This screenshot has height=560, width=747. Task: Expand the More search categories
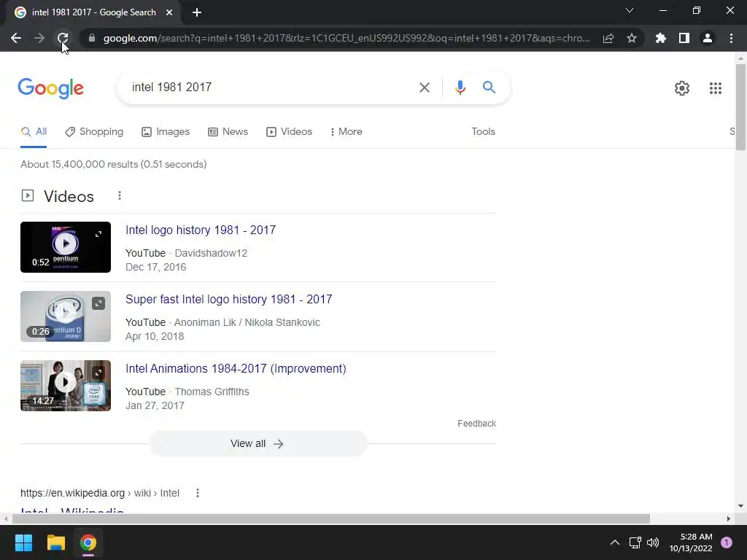pos(347,132)
